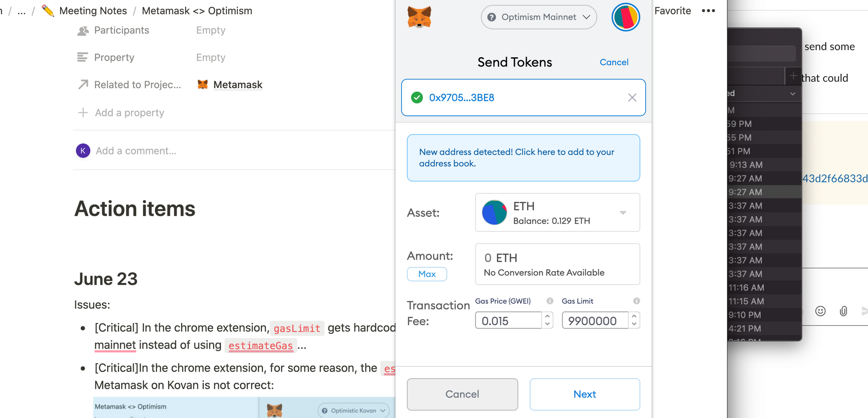Open the colorful account avatar menu

[x=625, y=17]
